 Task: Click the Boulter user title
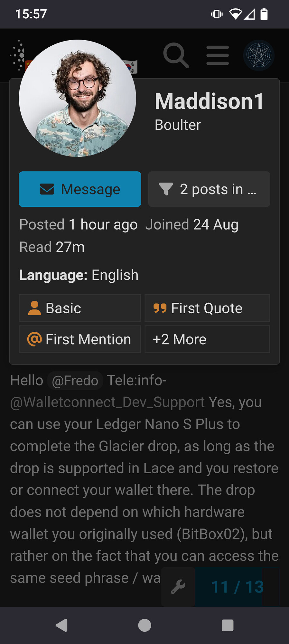[177, 125]
